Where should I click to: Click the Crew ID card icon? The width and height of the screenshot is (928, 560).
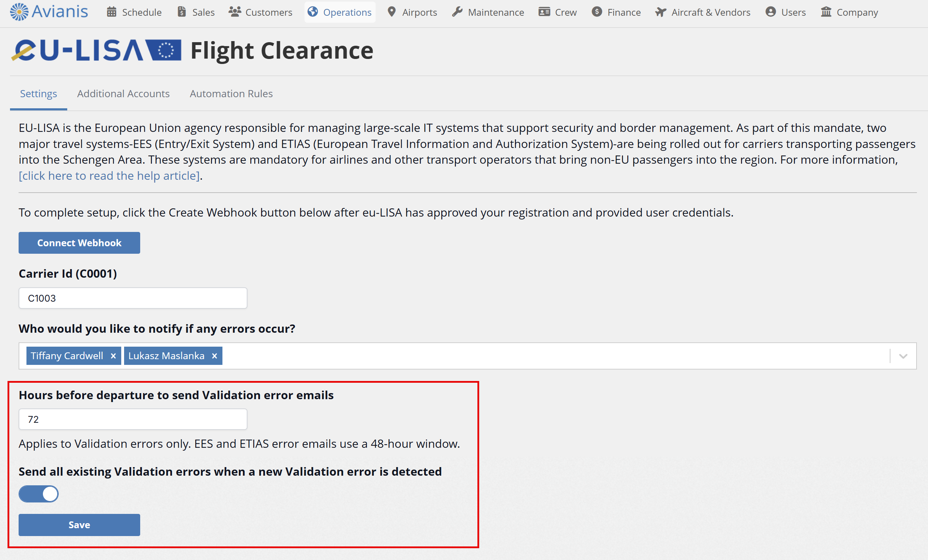coord(544,12)
